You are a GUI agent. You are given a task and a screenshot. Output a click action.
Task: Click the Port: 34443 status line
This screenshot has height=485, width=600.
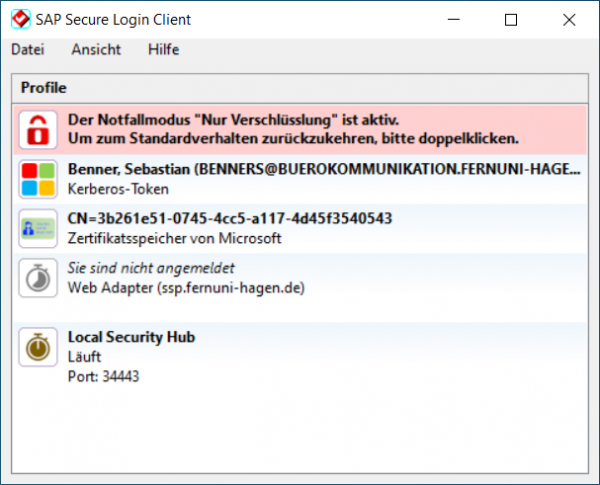[103, 377]
